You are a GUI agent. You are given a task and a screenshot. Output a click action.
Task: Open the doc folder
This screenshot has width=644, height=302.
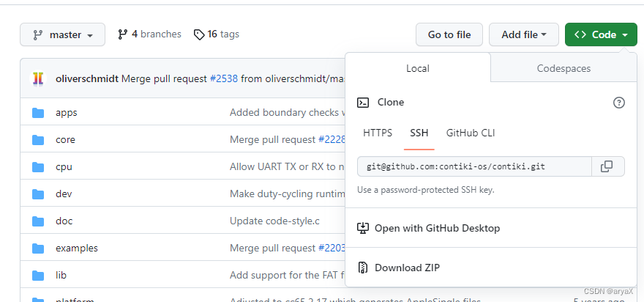[x=64, y=221]
